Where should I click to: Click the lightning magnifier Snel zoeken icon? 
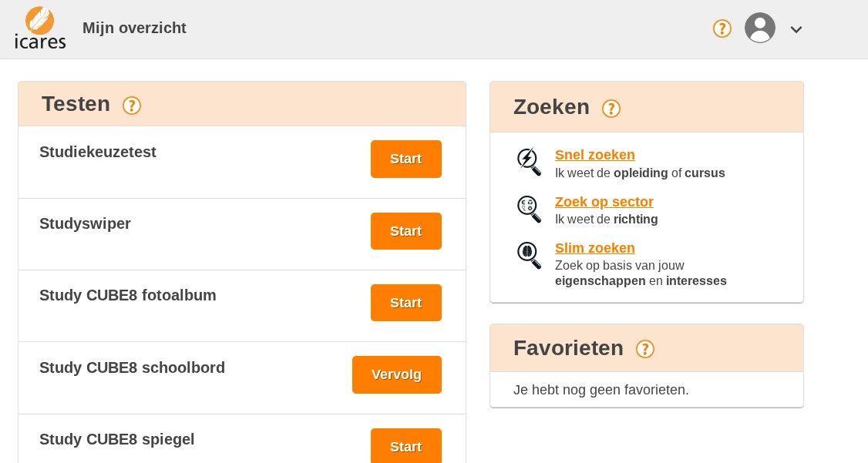point(529,162)
